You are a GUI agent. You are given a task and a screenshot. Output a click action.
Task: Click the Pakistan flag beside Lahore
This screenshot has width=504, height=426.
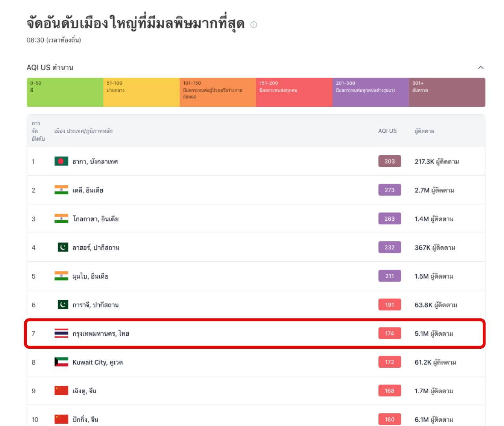63,247
